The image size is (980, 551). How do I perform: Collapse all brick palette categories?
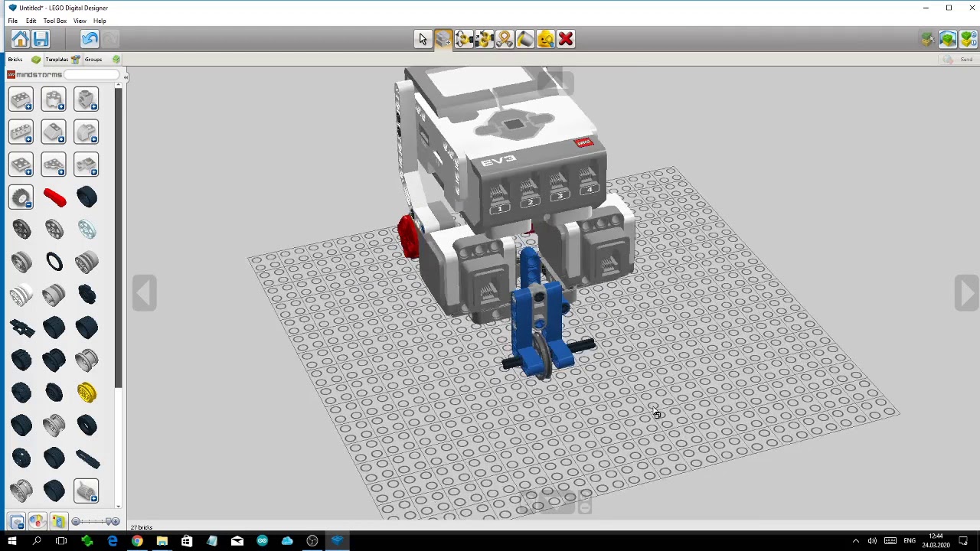click(x=16, y=522)
